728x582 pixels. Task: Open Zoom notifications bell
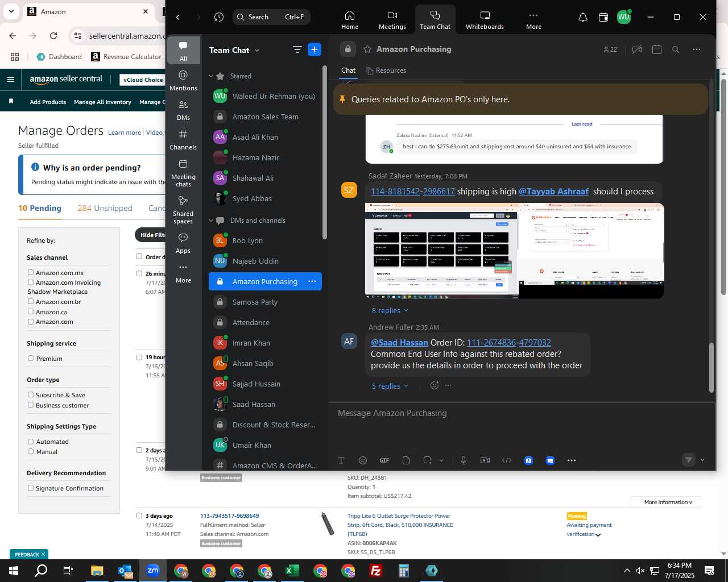tap(582, 17)
